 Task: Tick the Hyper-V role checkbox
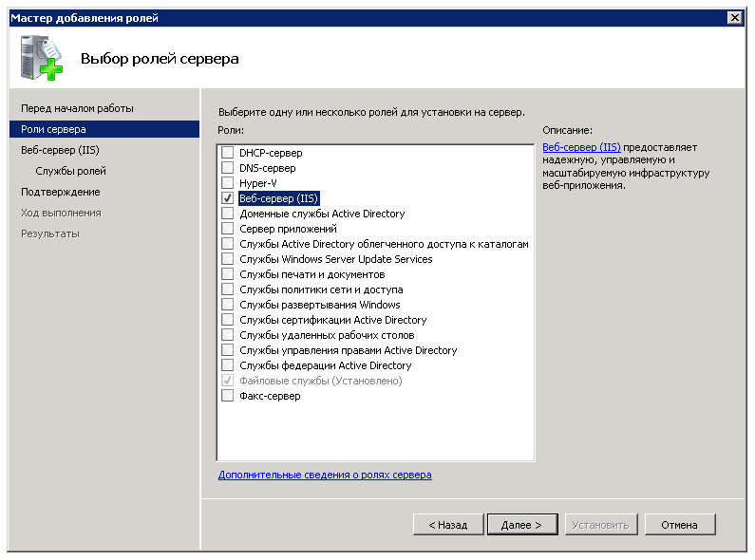point(227,183)
